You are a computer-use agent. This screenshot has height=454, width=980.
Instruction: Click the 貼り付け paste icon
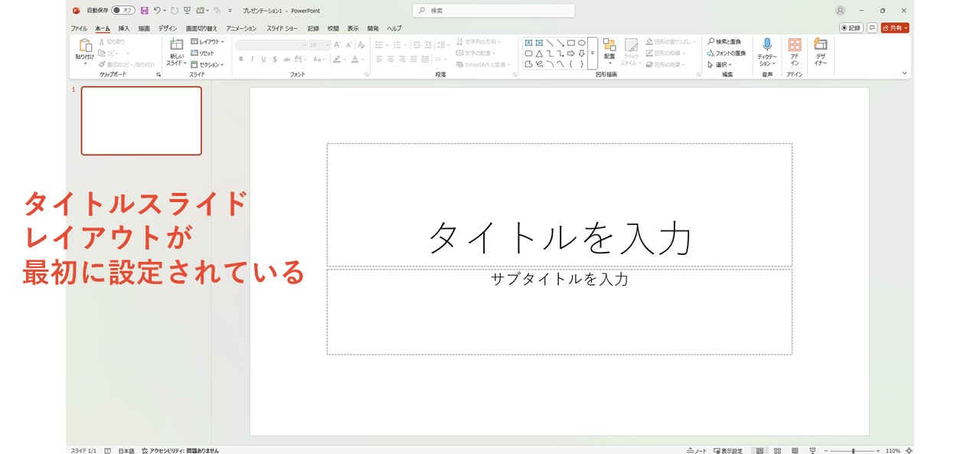[85, 46]
